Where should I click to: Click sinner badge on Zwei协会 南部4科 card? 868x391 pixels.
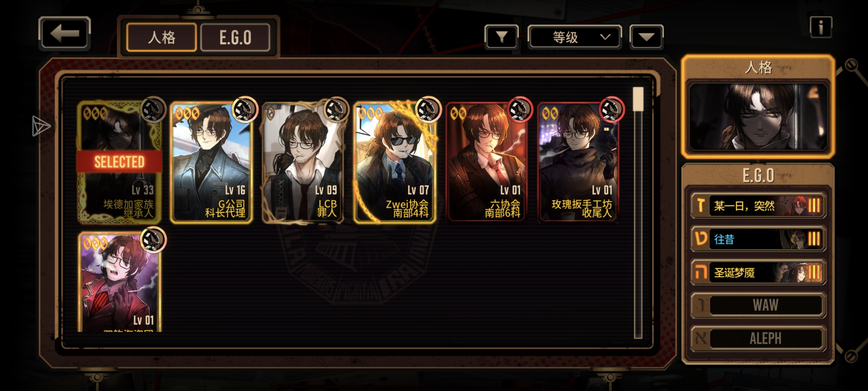tap(428, 109)
